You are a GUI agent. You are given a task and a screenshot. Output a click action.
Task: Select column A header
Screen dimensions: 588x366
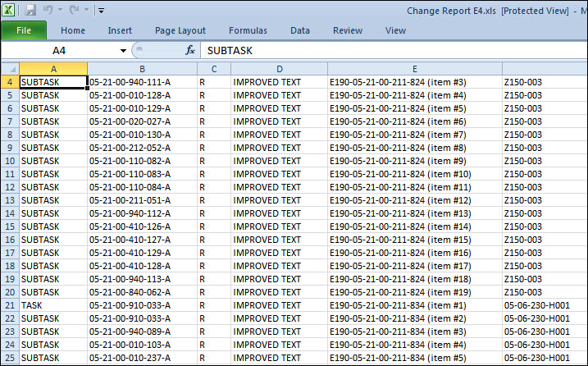pos(53,69)
